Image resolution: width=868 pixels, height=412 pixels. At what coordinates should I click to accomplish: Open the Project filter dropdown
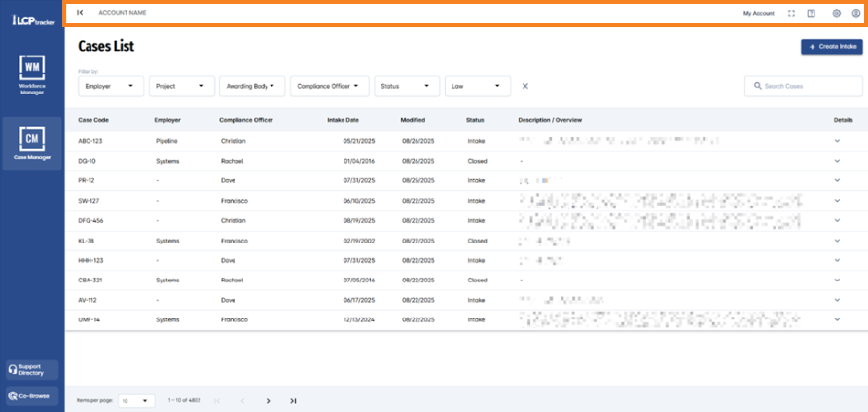tap(182, 87)
